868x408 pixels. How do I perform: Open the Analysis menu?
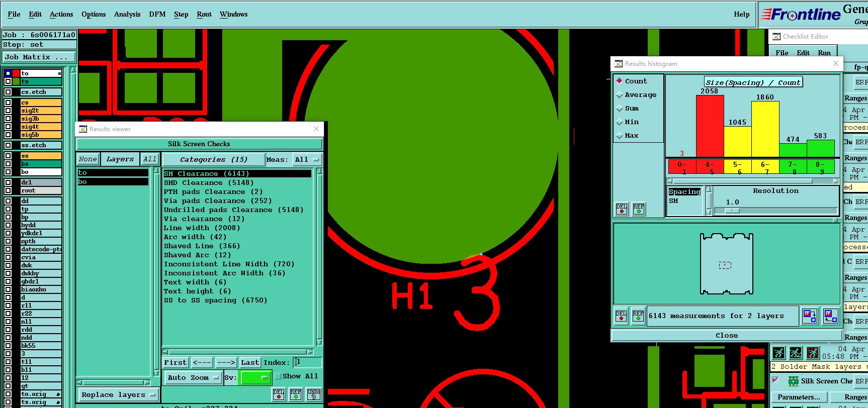[127, 15]
